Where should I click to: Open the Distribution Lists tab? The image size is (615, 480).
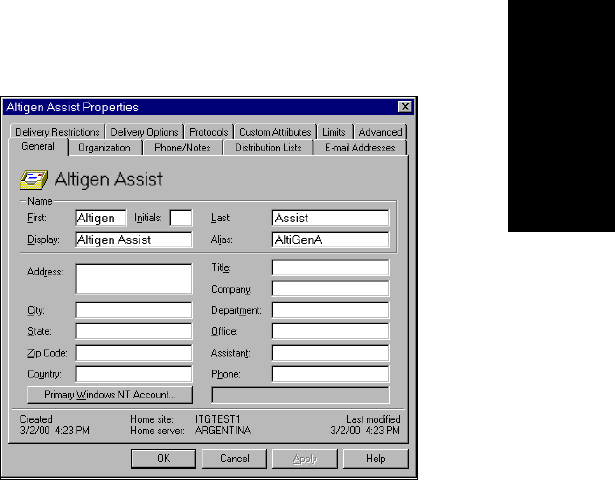tap(268, 148)
